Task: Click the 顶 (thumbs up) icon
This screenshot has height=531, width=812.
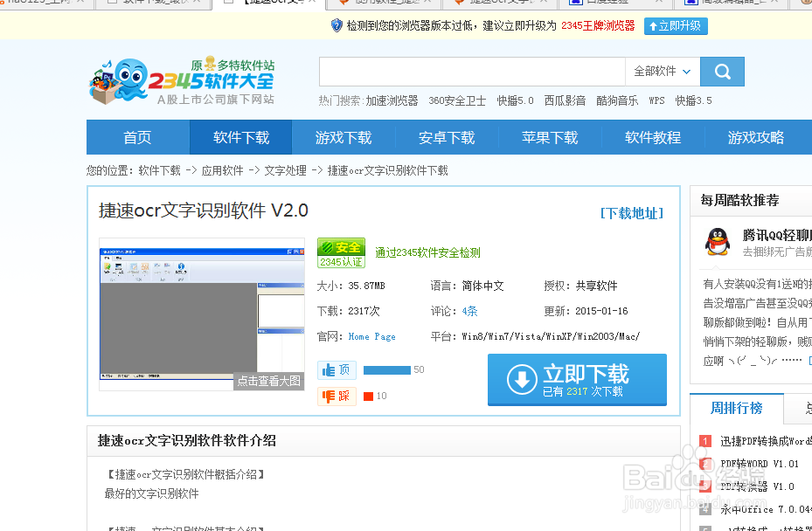Action: pyautogui.click(x=337, y=369)
